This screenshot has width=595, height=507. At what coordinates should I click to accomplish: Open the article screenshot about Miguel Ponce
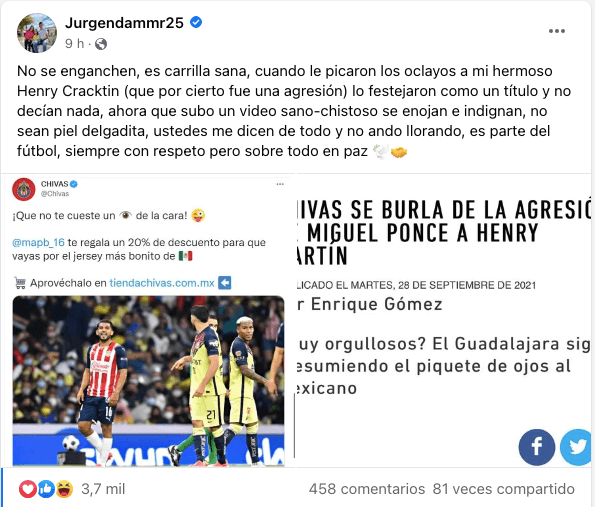444,321
